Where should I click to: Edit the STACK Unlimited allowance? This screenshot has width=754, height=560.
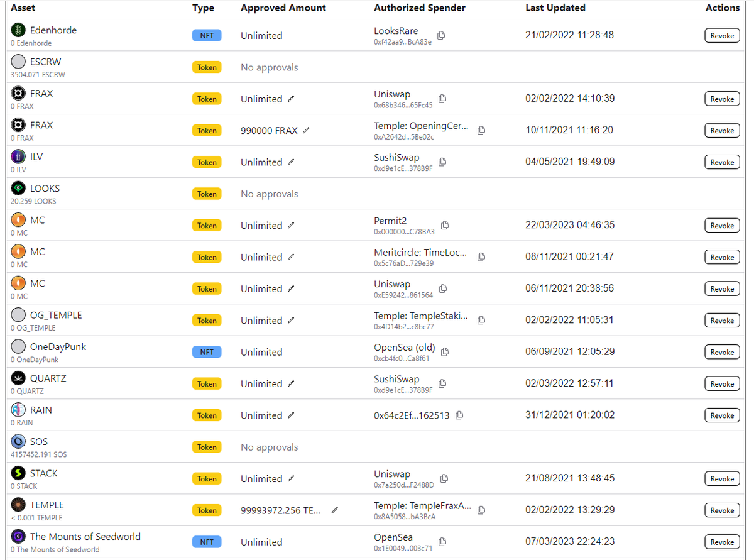pyautogui.click(x=290, y=478)
